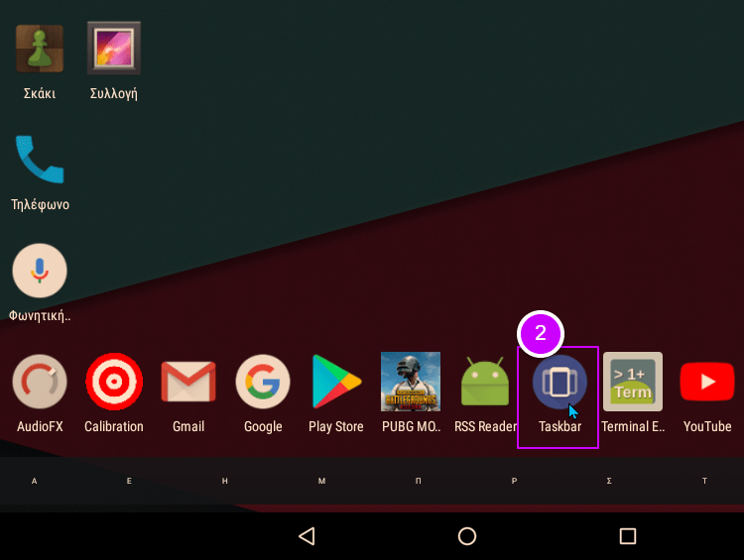This screenshot has height=560, width=744.
Task: Jump to letter H in index
Action: [x=225, y=481]
